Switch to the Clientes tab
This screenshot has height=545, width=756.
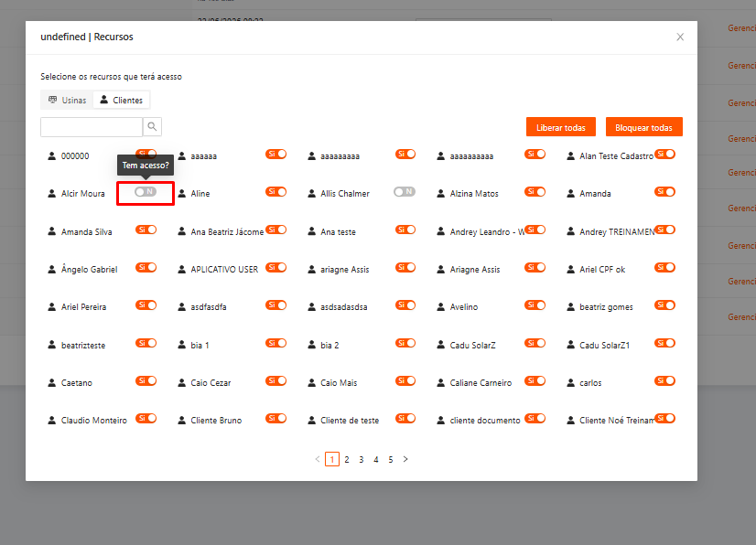(x=121, y=101)
